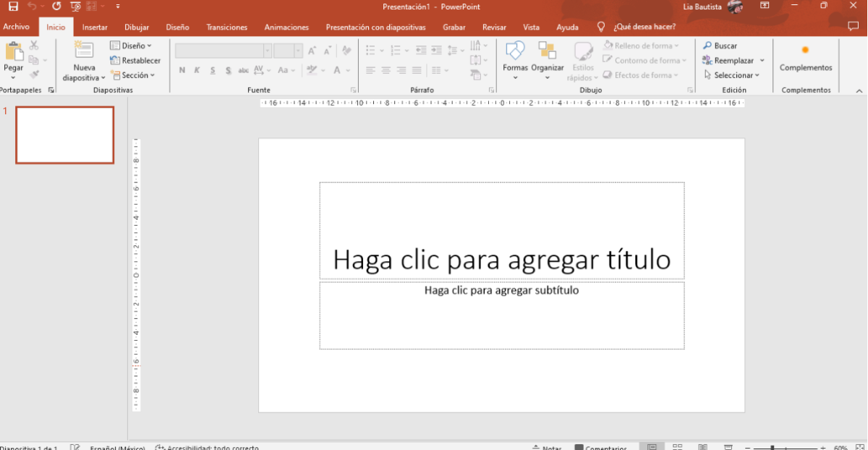Viewport: 868px width, 450px height.
Task: Select slide 1 thumbnail in the panel
Action: [64, 135]
